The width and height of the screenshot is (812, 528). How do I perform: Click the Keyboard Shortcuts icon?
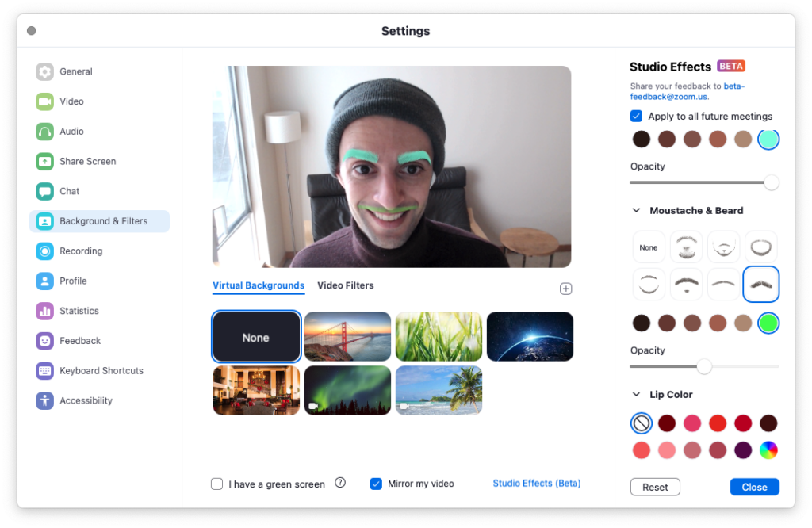click(44, 371)
